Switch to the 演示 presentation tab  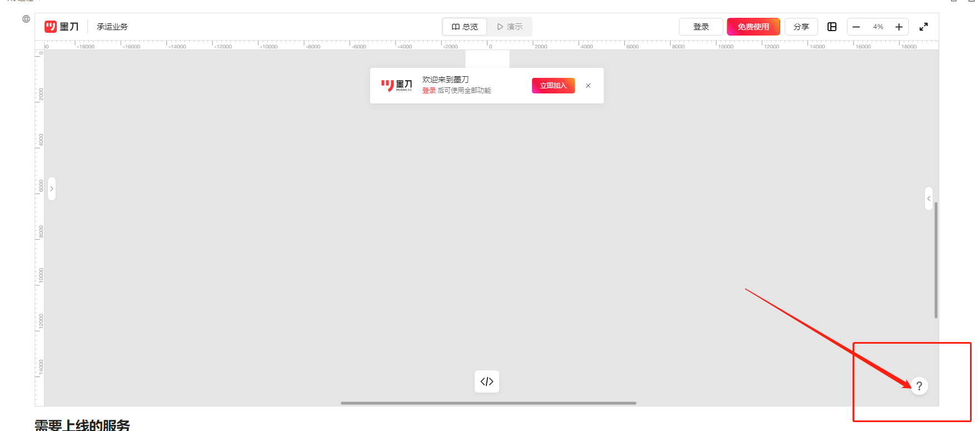tap(510, 27)
